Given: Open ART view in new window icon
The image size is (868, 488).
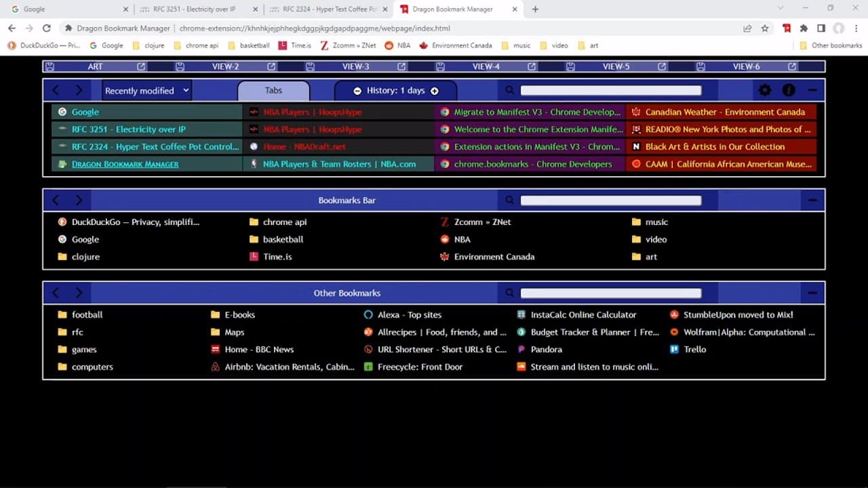Looking at the screenshot, I should tap(141, 66).
